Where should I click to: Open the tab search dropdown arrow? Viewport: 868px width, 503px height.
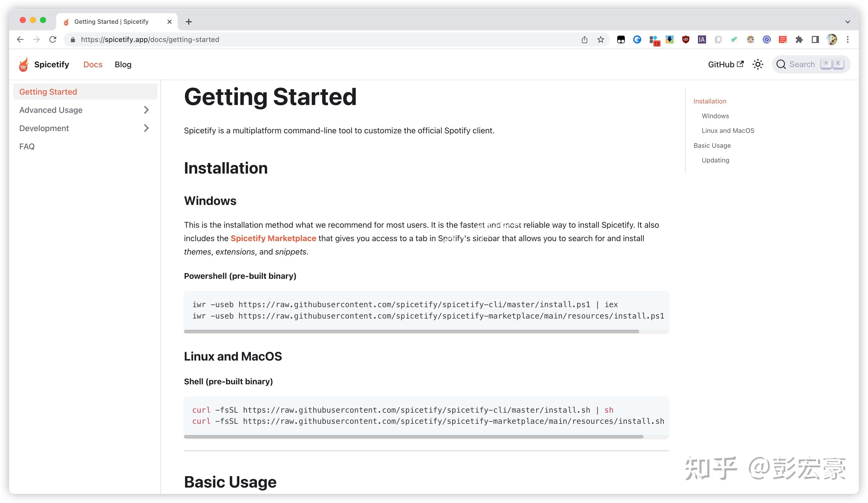coord(848,22)
